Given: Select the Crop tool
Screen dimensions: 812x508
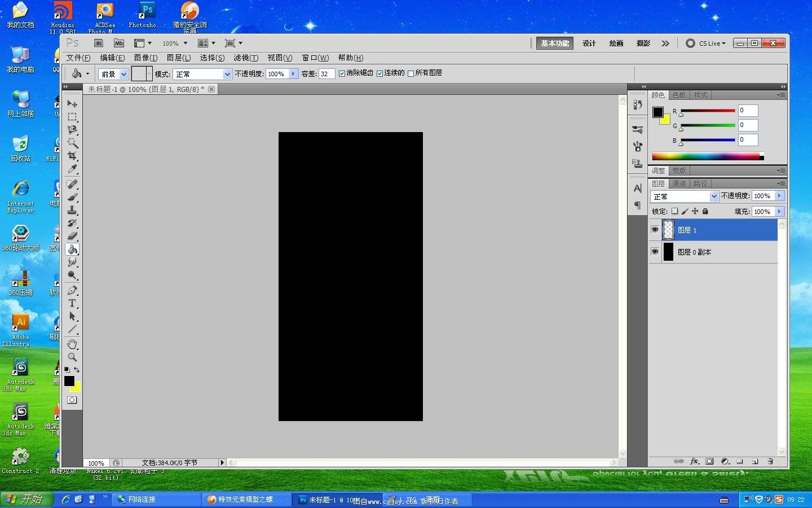Looking at the screenshot, I should click(72, 156).
